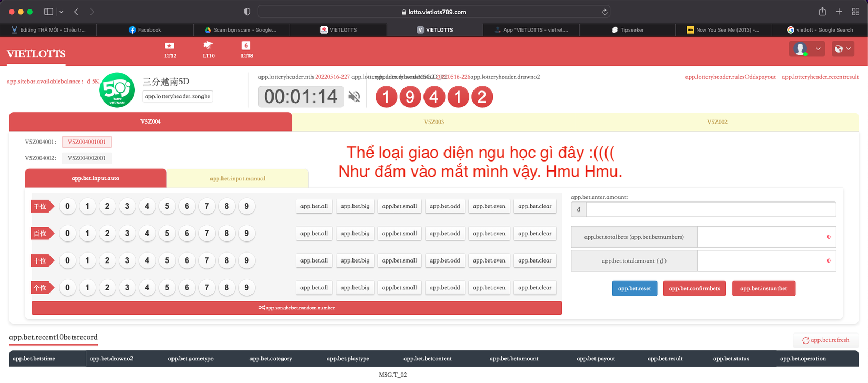The width and height of the screenshot is (868, 383).
Task: Toggle digit 1 in the 十位 row
Action: tap(87, 260)
